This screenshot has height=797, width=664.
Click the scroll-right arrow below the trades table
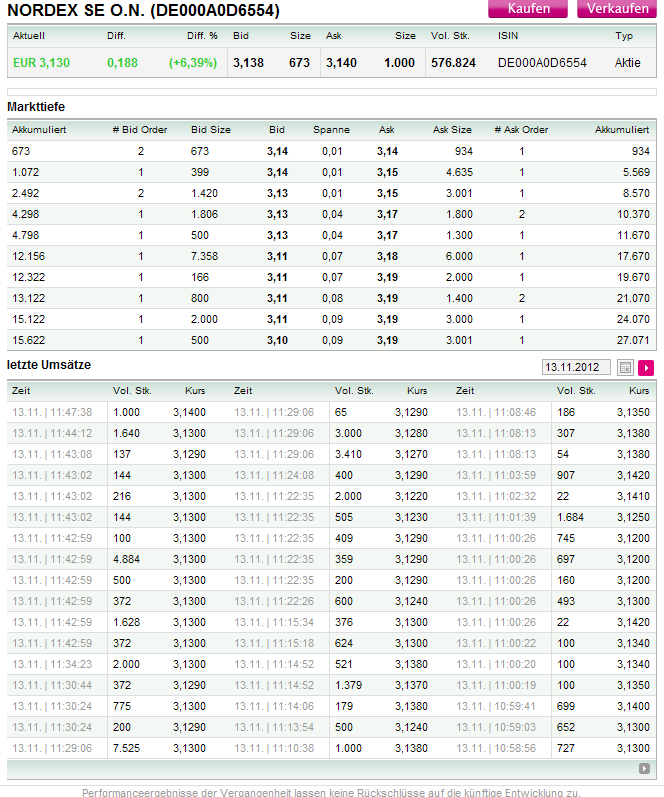coord(645,768)
